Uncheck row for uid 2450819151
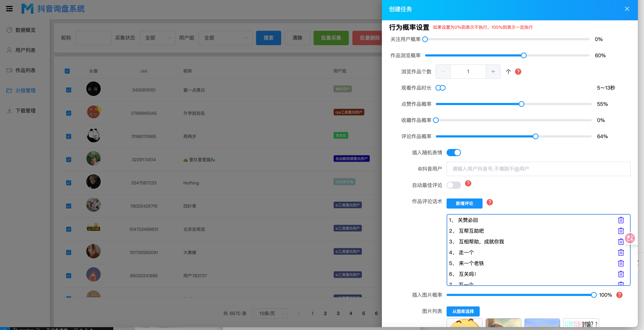 coord(68,90)
